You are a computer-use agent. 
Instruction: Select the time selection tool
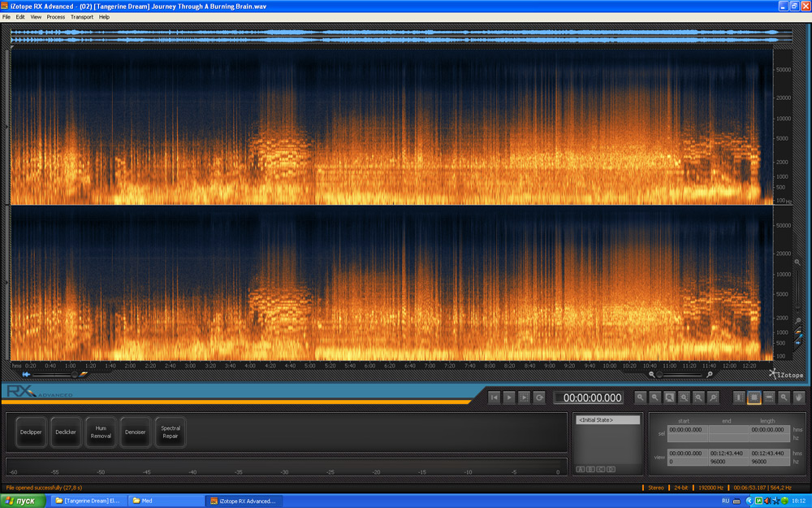click(x=739, y=397)
